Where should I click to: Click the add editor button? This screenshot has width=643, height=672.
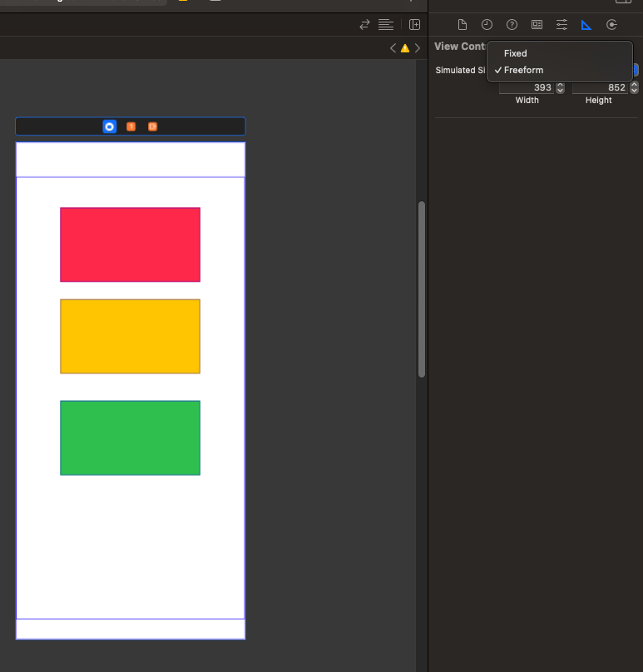(414, 25)
